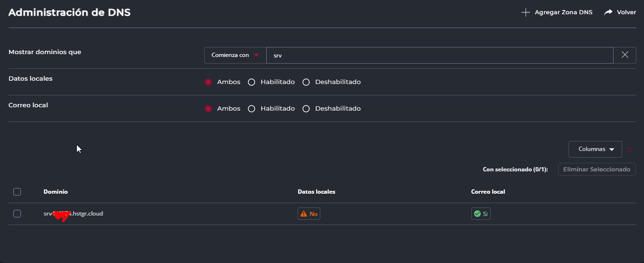Select Habilitado for Correo local

click(252, 109)
